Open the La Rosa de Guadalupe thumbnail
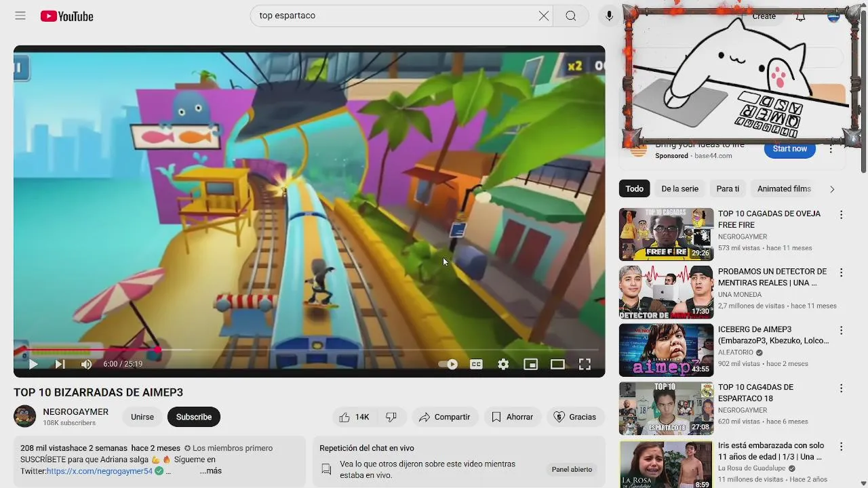Screen dimensions: 868x488 pyautogui.click(x=666, y=464)
